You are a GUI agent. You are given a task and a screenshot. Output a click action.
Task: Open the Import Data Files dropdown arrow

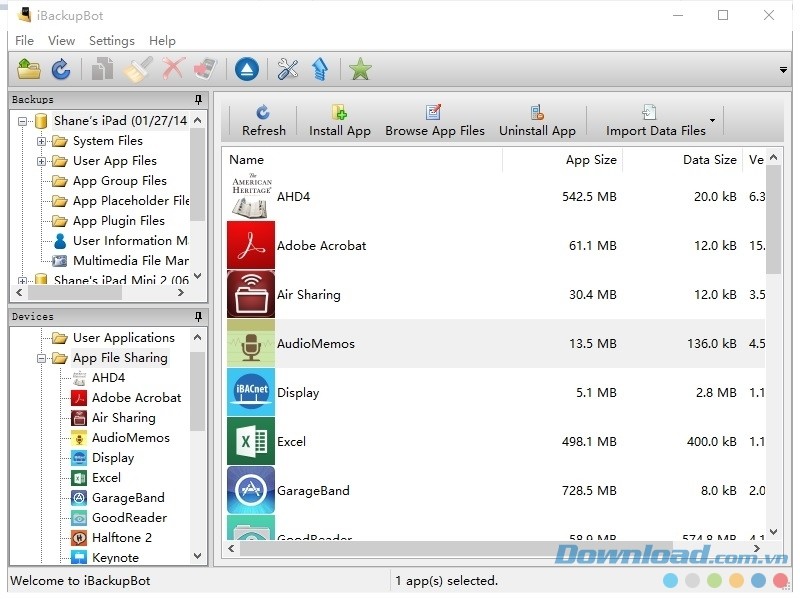click(713, 121)
